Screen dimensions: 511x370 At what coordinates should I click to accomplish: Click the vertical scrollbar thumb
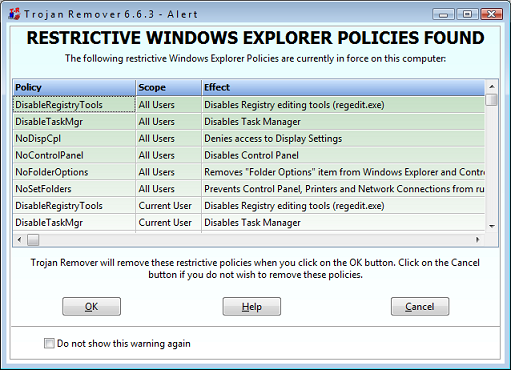(492, 100)
